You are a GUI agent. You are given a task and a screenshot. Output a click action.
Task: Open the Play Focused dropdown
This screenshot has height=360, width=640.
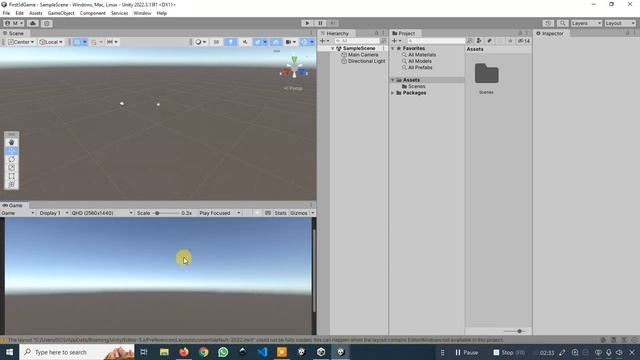220,213
